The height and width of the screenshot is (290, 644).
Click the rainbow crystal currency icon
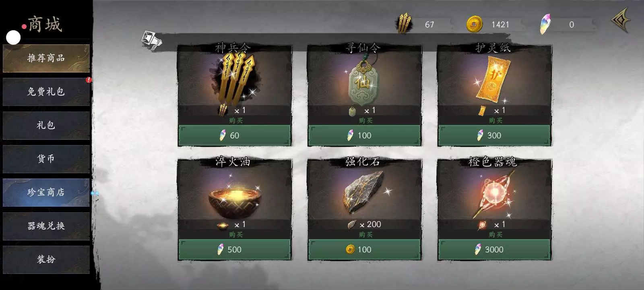click(x=545, y=24)
